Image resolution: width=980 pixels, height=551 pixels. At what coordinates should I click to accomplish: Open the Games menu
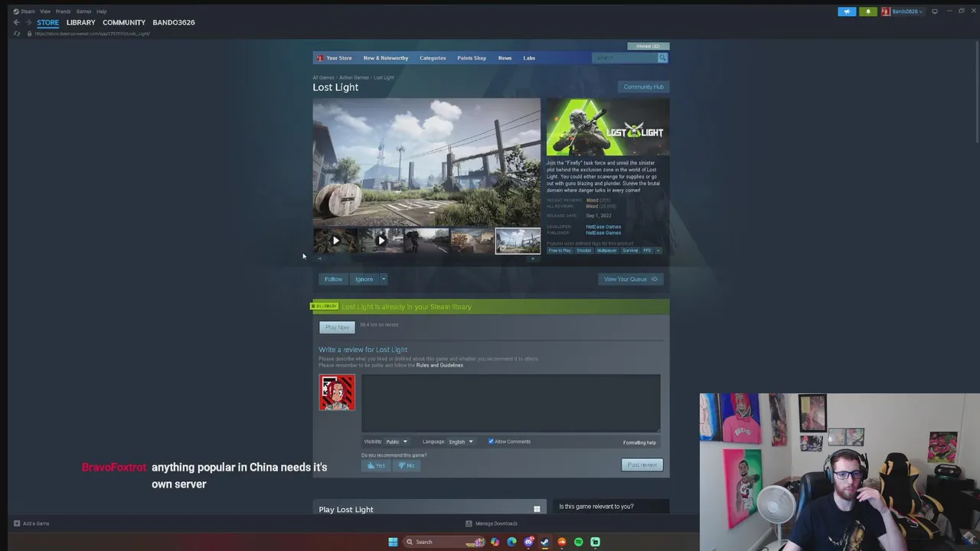pos(83,11)
